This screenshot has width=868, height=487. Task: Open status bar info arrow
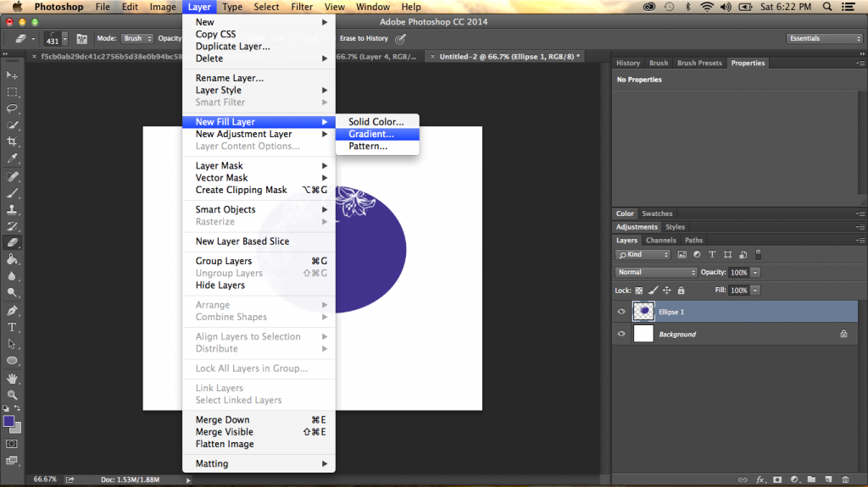(x=188, y=480)
